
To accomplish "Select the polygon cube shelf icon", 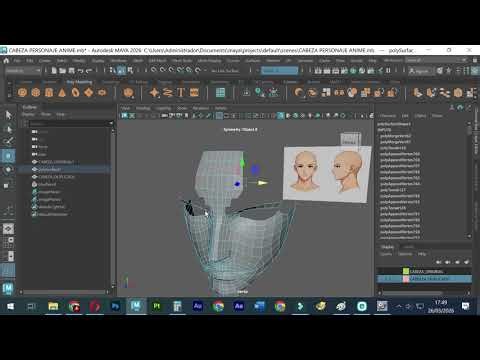I will [x=36, y=92].
